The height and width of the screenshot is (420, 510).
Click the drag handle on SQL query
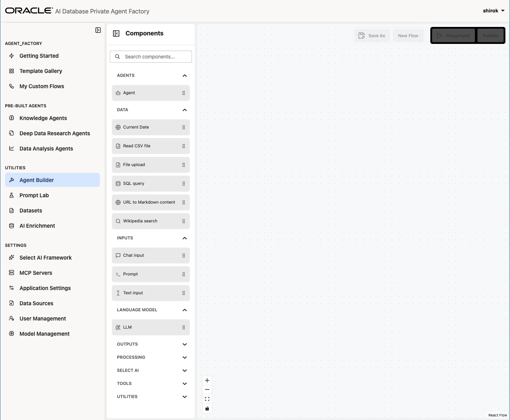[x=183, y=184]
